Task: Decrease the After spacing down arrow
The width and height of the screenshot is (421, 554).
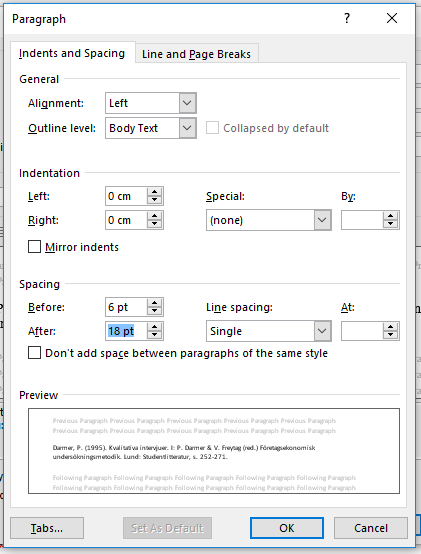Action: [155, 335]
